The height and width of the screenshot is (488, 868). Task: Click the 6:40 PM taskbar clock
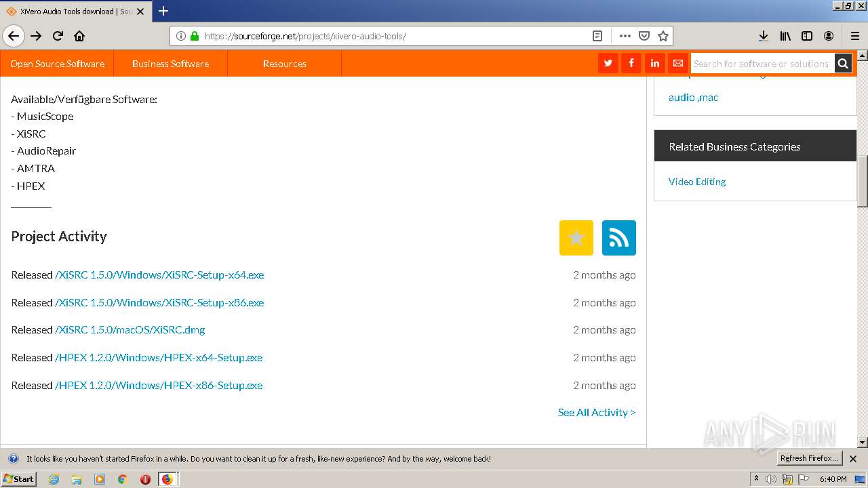(x=833, y=479)
